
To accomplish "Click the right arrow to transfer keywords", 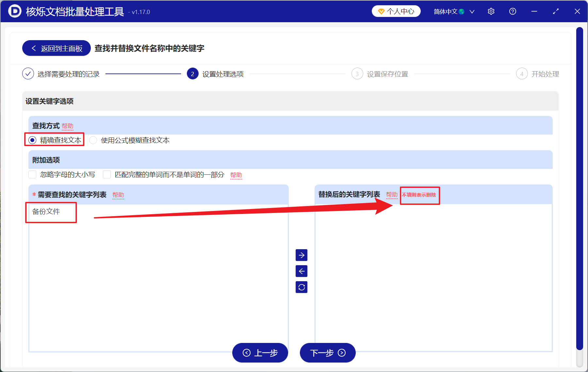I will coord(302,255).
